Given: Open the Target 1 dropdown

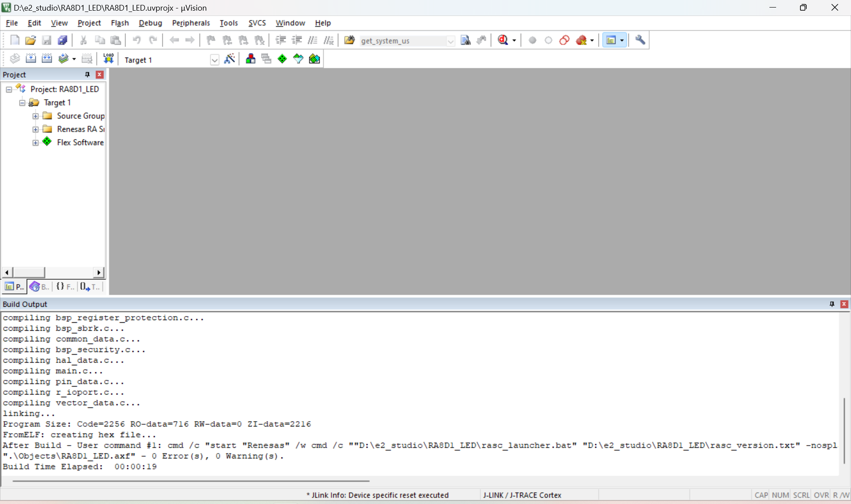Looking at the screenshot, I should click(x=215, y=60).
